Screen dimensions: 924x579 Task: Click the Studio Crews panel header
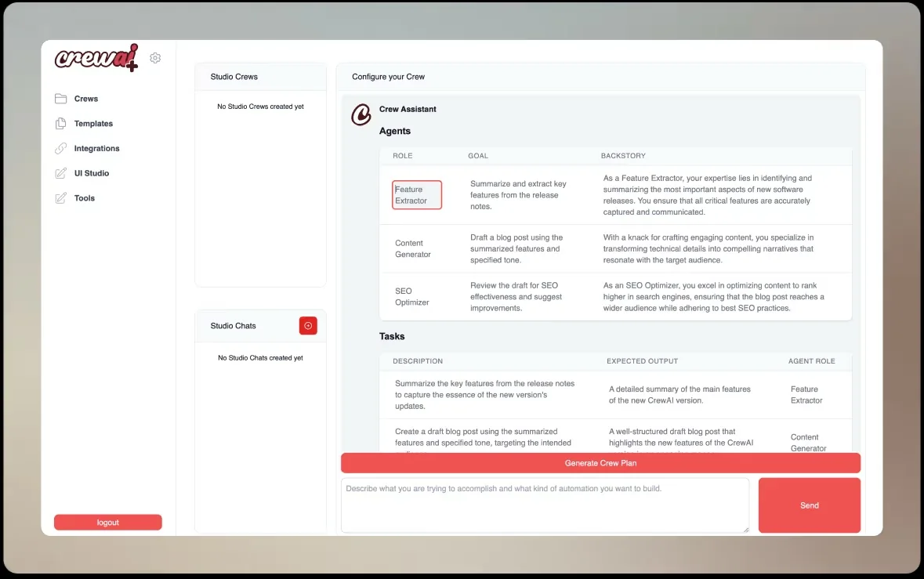[x=260, y=77]
